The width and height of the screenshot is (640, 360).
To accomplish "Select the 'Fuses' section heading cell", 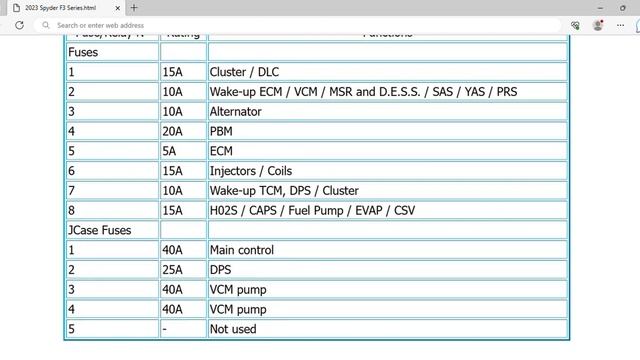I will tap(113, 52).
